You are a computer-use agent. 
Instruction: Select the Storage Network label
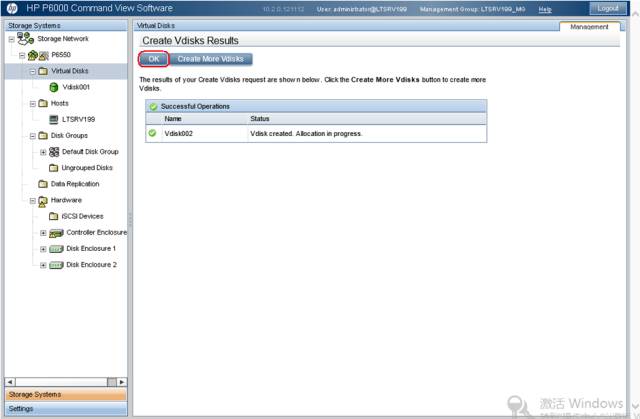[63, 39]
